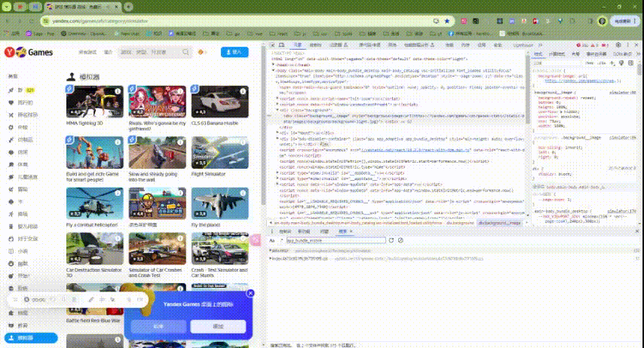Screen dimensions: 644x348
Task: Refresh the DevTools search results
Action: pos(391,240)
